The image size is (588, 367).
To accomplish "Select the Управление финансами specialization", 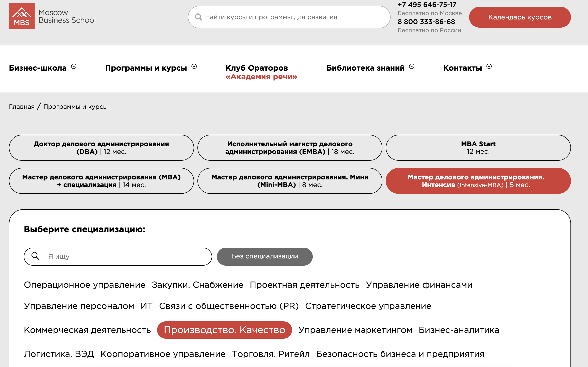I will coord(419,285).
